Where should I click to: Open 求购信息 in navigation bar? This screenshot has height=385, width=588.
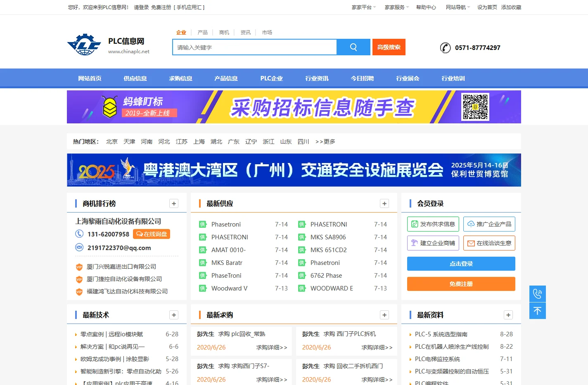click(x=180, y=78)
